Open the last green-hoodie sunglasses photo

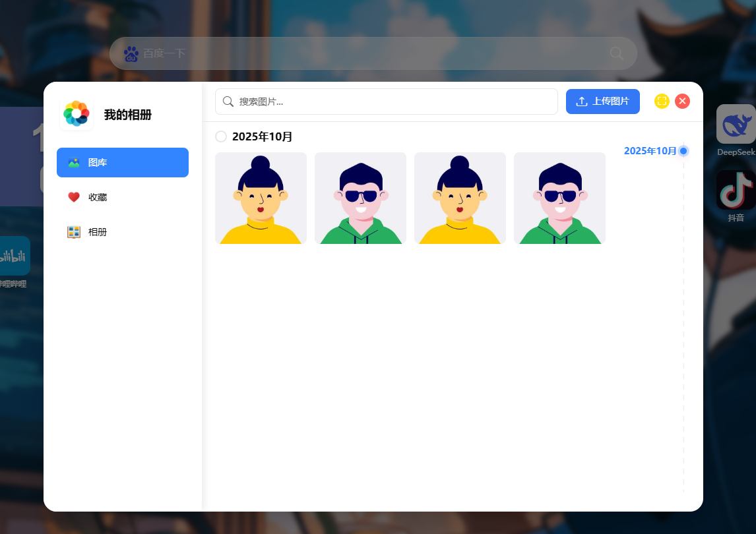click(x=559, y=198)
